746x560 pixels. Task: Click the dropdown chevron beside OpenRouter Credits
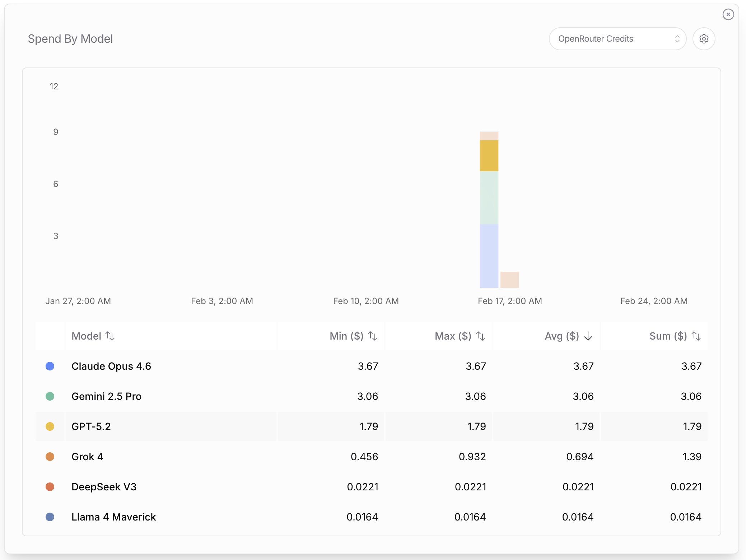(677, 38)
